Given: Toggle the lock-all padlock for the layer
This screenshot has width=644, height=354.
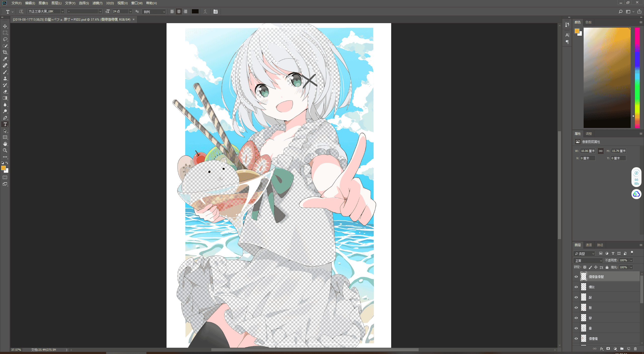Looking at the screenshot, I should coord(607,267).
